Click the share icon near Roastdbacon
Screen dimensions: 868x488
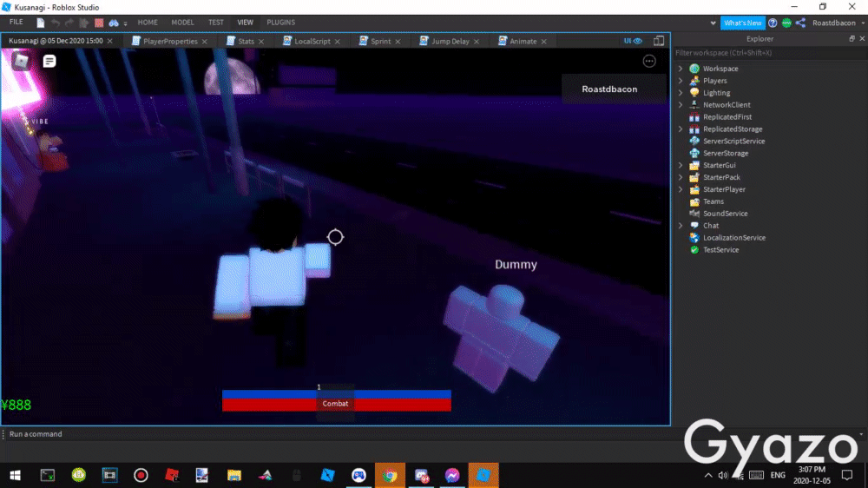point(800,23)
